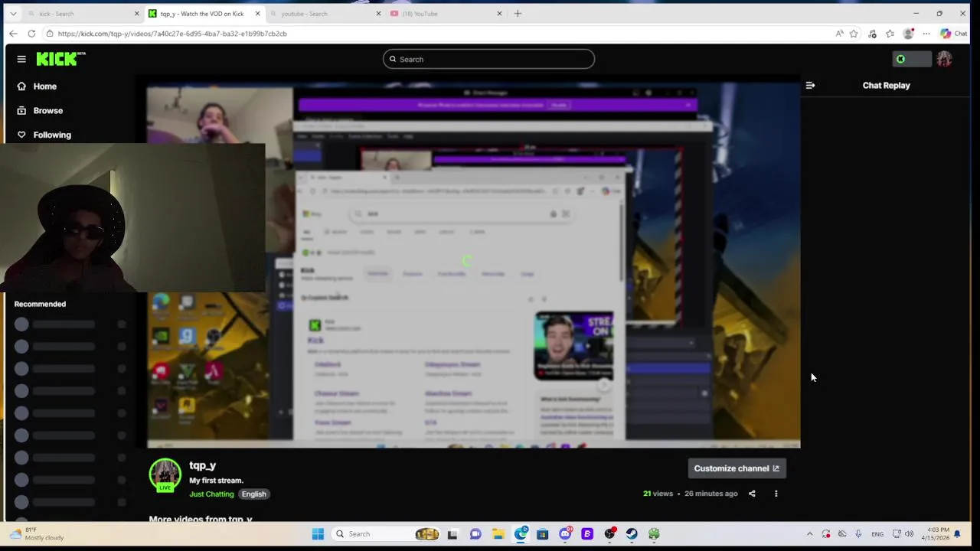Open the Windows Start menu
The width and height of the screenshot is (980, 551).
pyautogui.click(x=318, y=534)
